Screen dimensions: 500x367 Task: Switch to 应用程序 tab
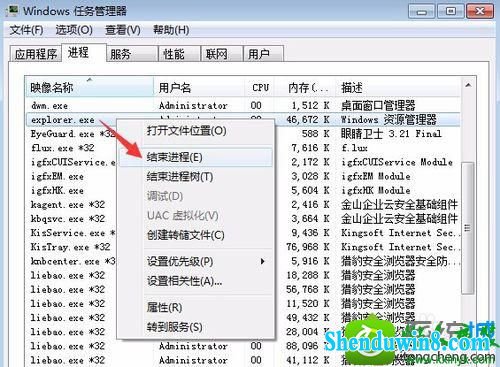[x=36, y=54]
